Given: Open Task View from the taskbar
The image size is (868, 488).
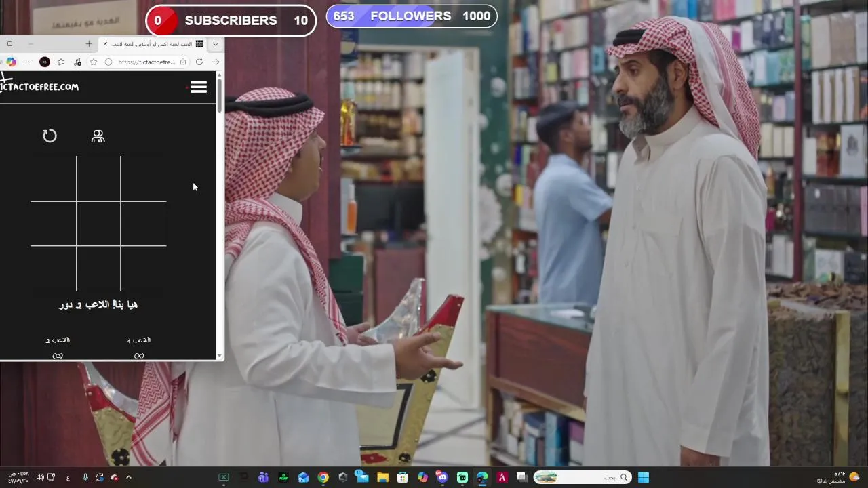Looking at the screenshot, I should click(x=521, y=477).
